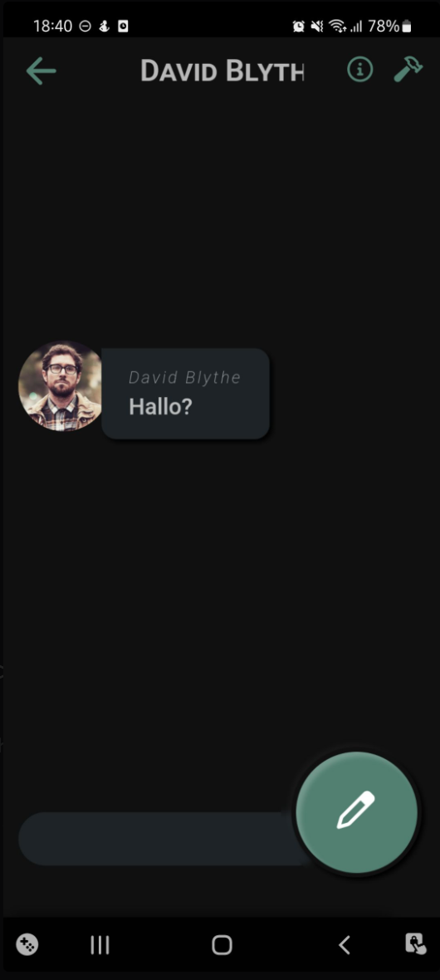
Task: Click David Blythe's profile picture
Action: click(x=61, y=386)
